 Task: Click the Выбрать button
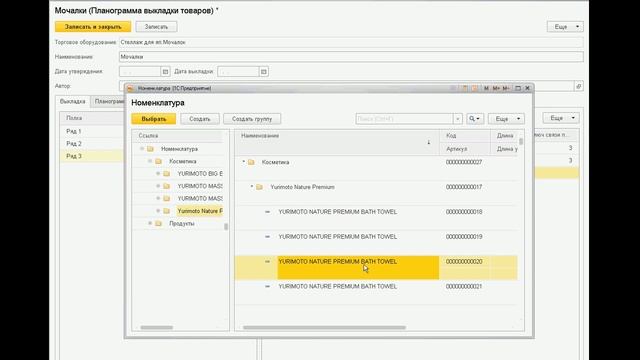click(154, 119)
